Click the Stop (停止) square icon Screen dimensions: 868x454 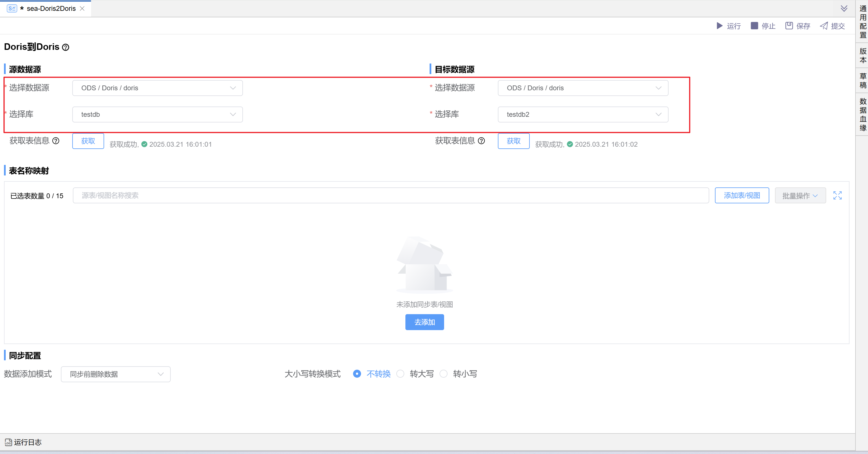point(754,26)
